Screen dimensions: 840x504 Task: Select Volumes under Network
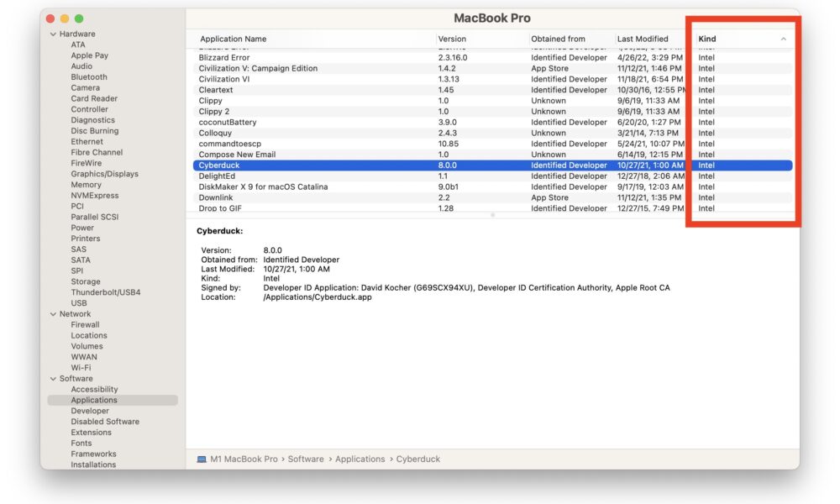[x=87, y=346]
